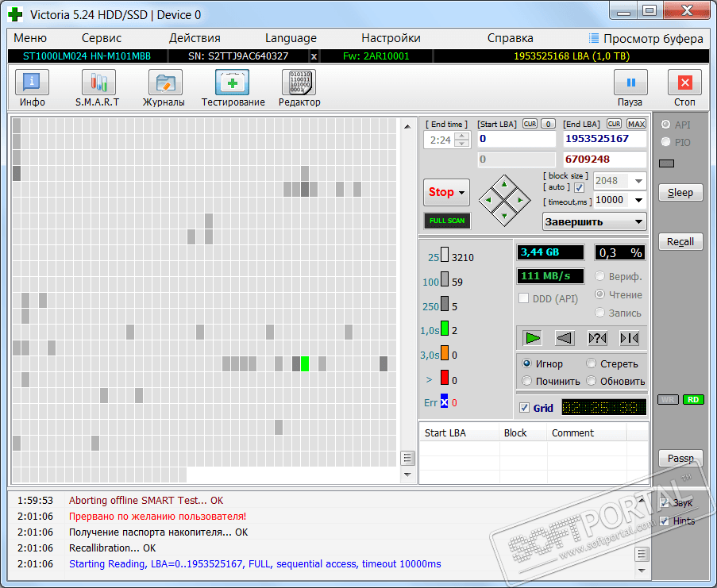Open the Справка help menu

[511, 38]
